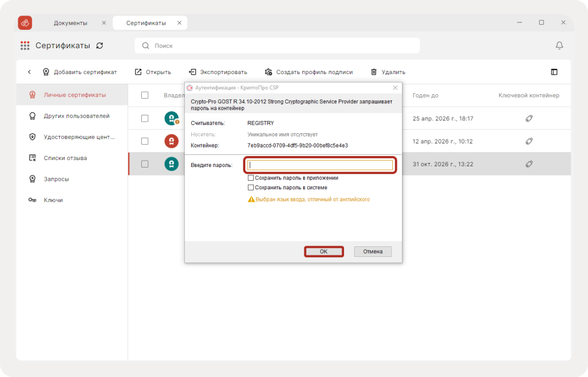This screenshot has width=588, height=377.
Task: Focus the Введите пароль field
Action: tap(320, 165)
